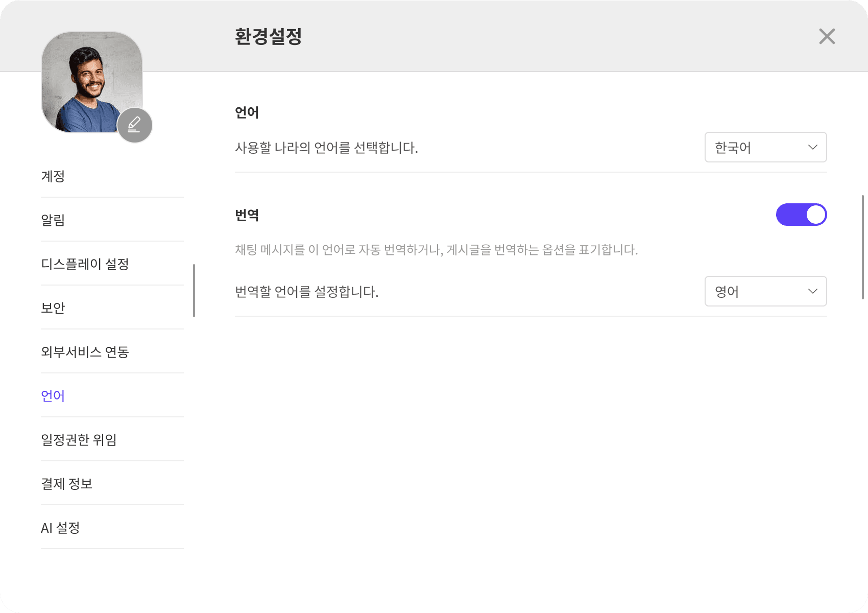Click the pencil edit icon on profile photo
The image size is (868, 613).
pyautogui.click(x=135, y=125)
